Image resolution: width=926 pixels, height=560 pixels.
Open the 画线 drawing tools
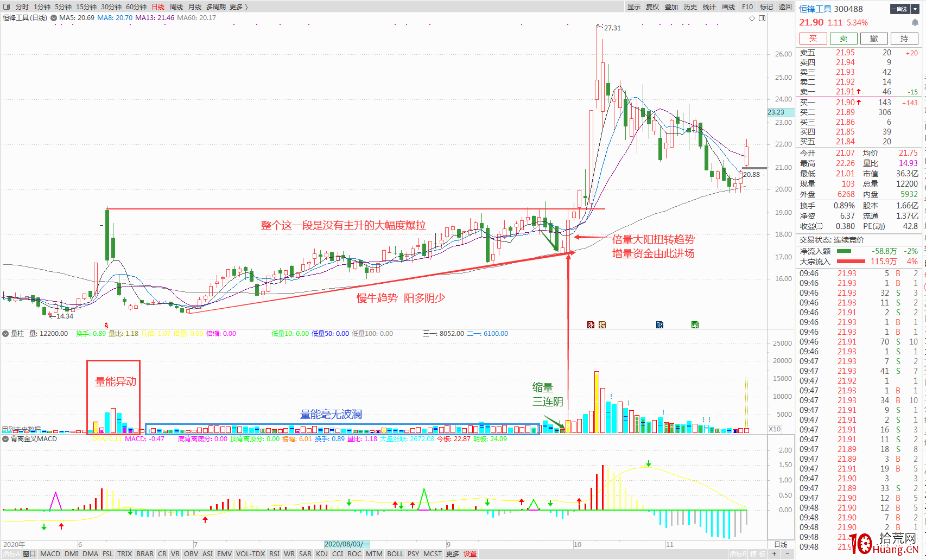(x=728, y=7)
